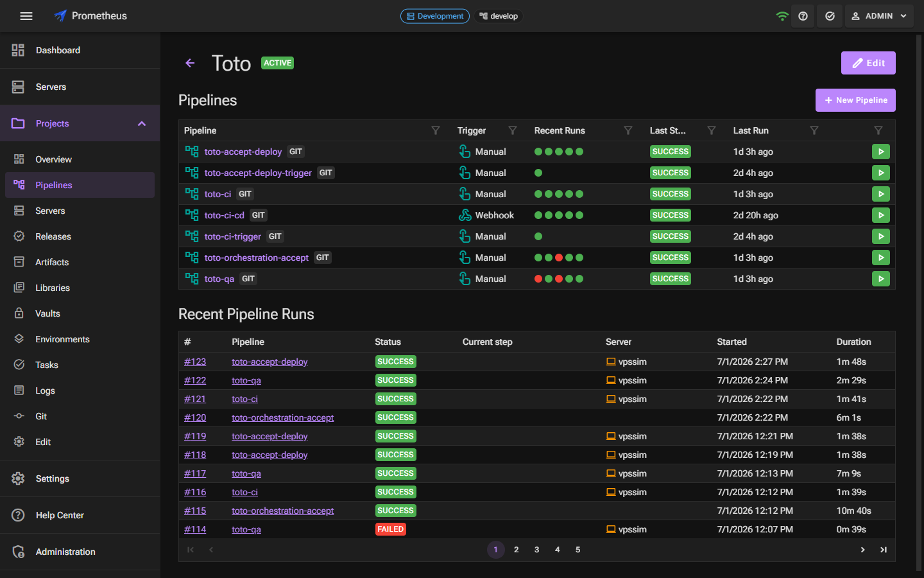The height and width of the screenshot is (578, 924).
Task: Select Overview under Projects
Action: coord(80,159)
